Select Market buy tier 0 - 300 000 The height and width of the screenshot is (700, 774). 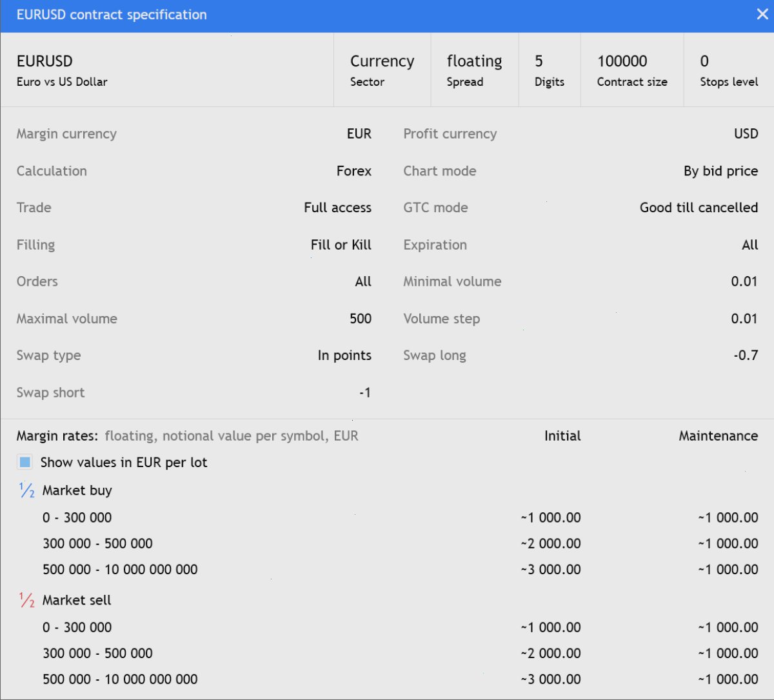77,517
